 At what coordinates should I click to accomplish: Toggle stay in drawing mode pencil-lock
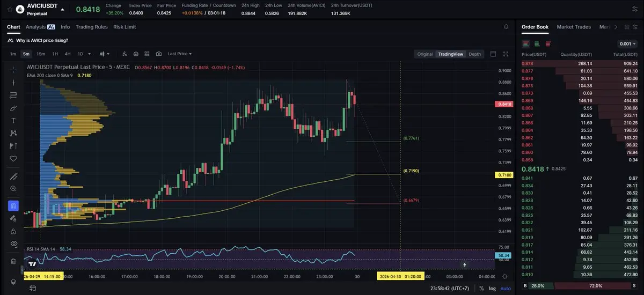click(13, 218)
